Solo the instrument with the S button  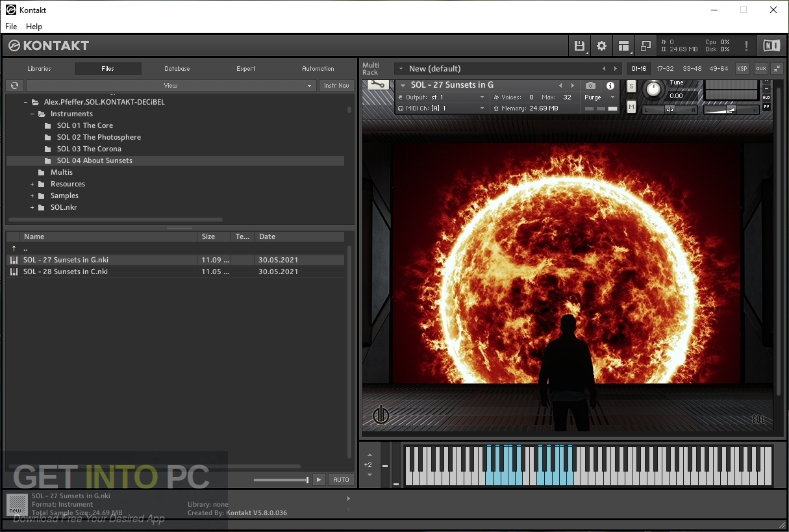pos(631,86)
